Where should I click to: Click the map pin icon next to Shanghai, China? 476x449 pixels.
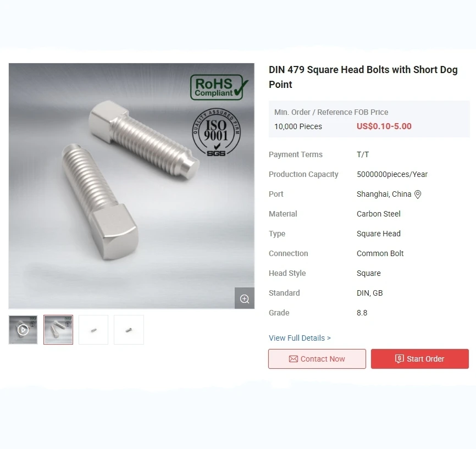(x=418, y=195)
